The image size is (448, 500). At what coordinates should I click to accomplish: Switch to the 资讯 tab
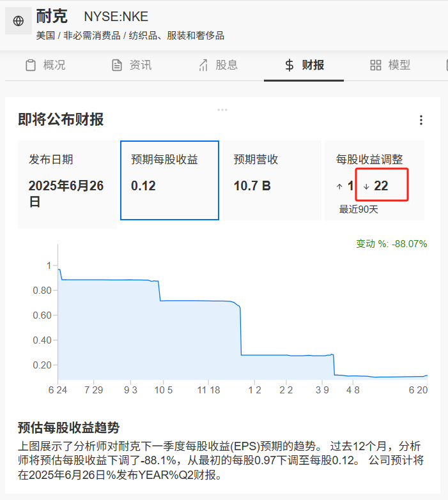pyautogui.click(x=132, y=65)
